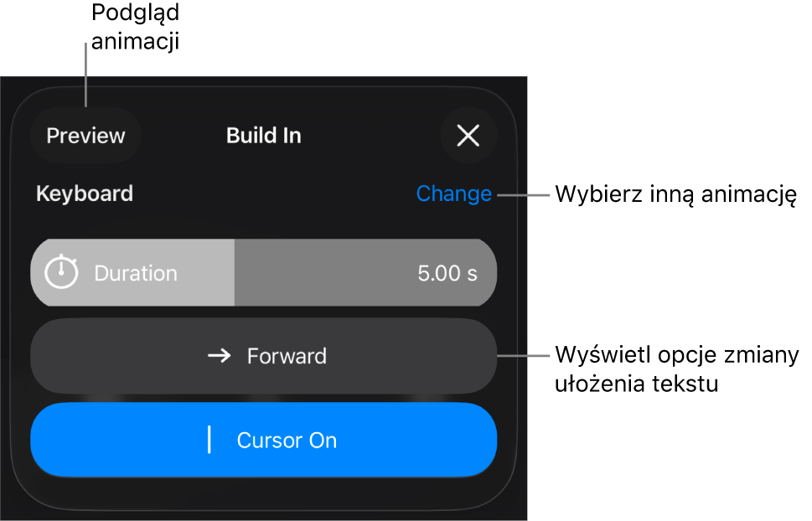The height and width of the screenshot is (521, 812).
Task: Select the Build In header tab
Action: pos(263,136)
